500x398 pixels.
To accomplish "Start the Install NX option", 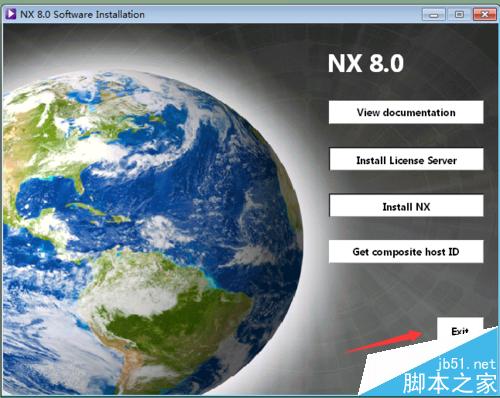I will pos(406,206).
